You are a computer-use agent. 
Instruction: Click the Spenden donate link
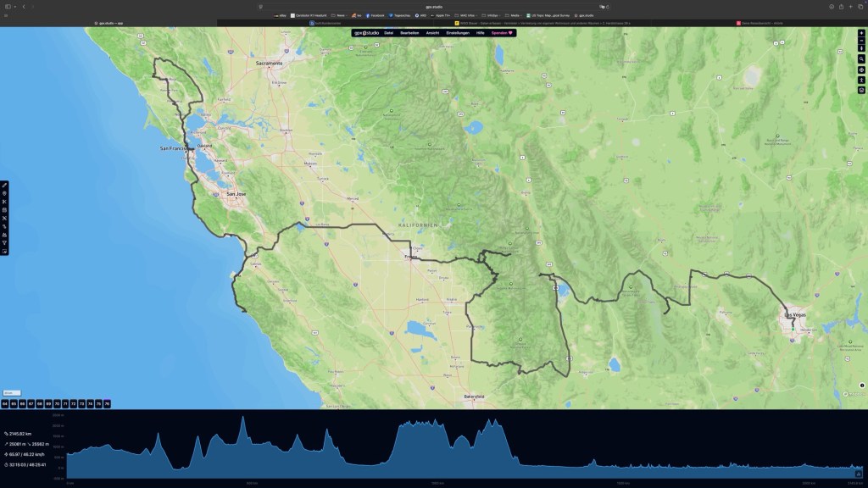[x=504, y=32]
